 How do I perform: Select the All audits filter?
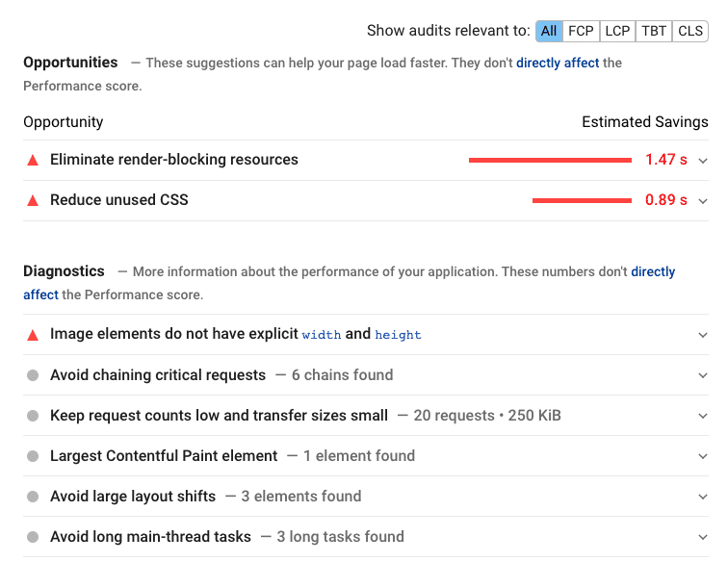[x=549, y=31]
